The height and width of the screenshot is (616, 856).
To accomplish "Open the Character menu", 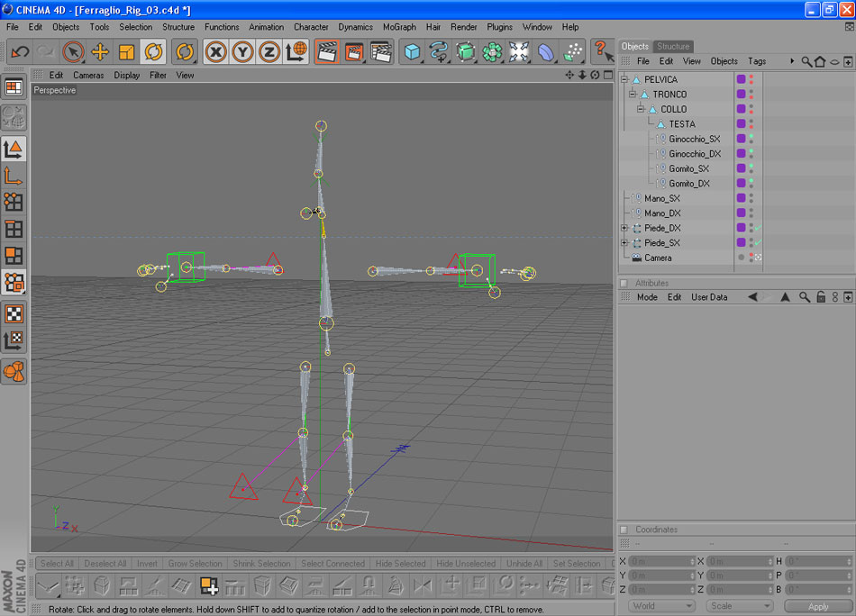I will click(311, 27).
